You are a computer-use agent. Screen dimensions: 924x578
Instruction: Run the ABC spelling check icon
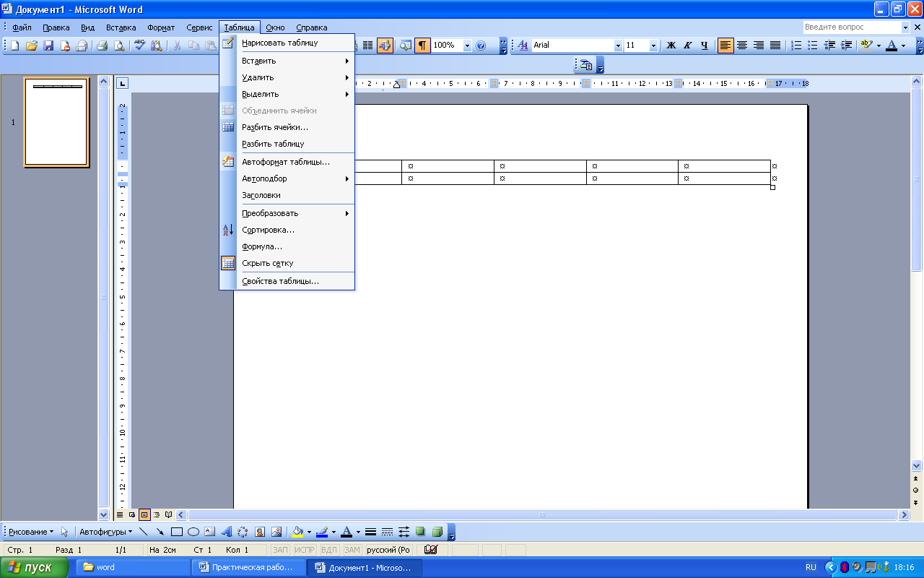[x=139, y=46]
